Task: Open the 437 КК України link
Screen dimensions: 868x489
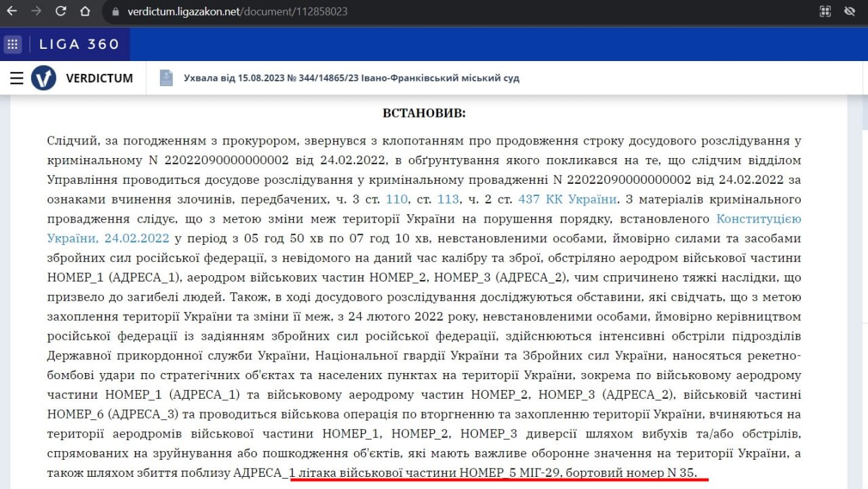Action: coord(567,199)
